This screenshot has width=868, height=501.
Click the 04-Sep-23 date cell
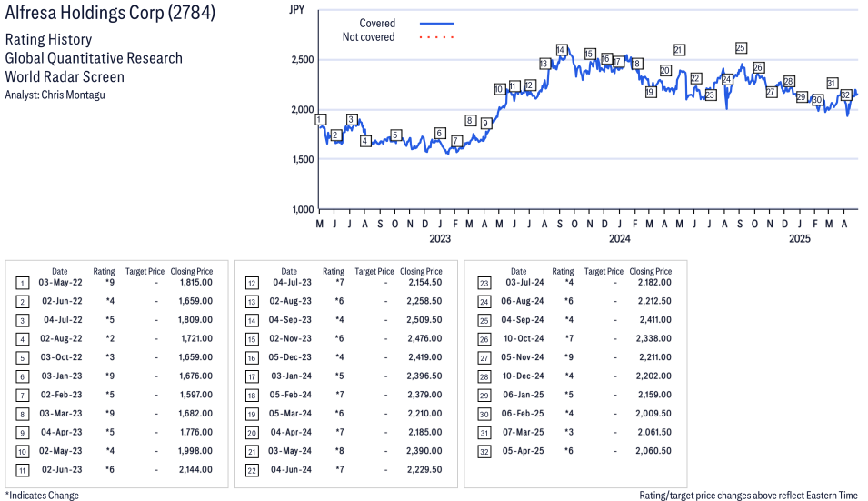(x=290, y=320)
